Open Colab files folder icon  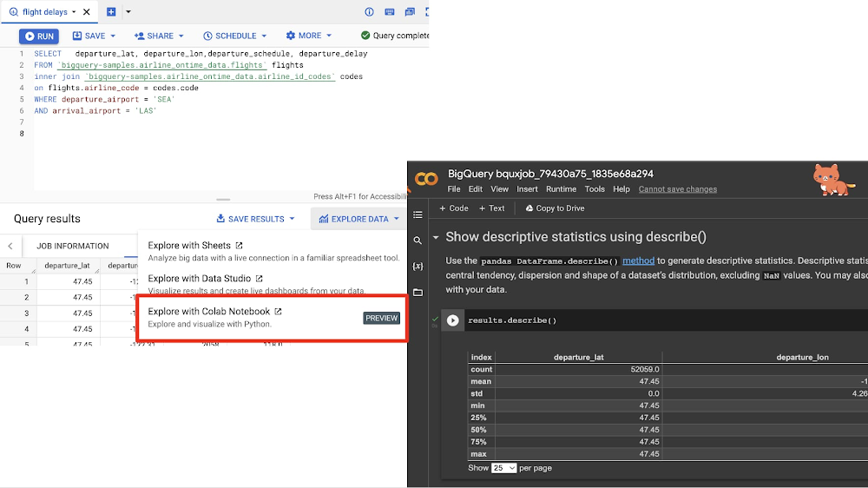tap(418, 293)
